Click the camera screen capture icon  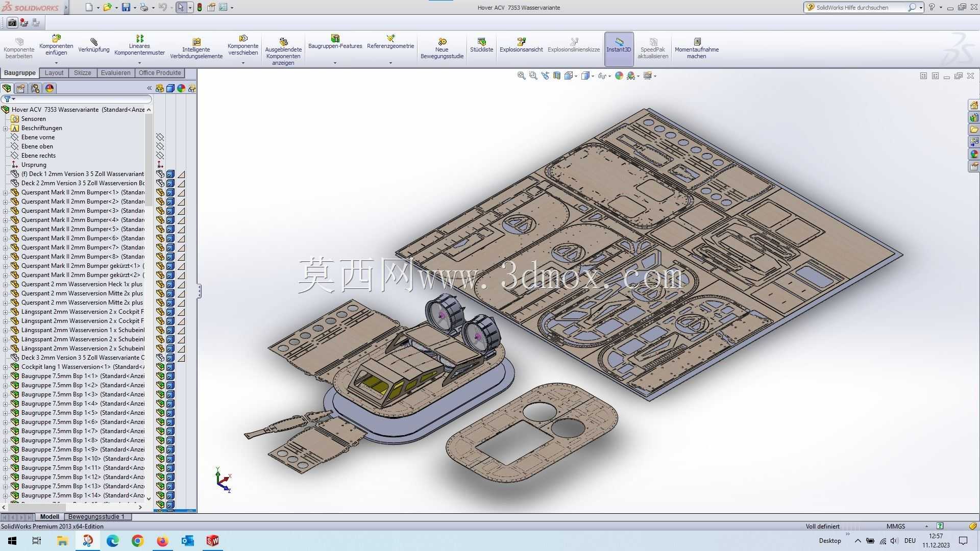[x=12, y=22]
